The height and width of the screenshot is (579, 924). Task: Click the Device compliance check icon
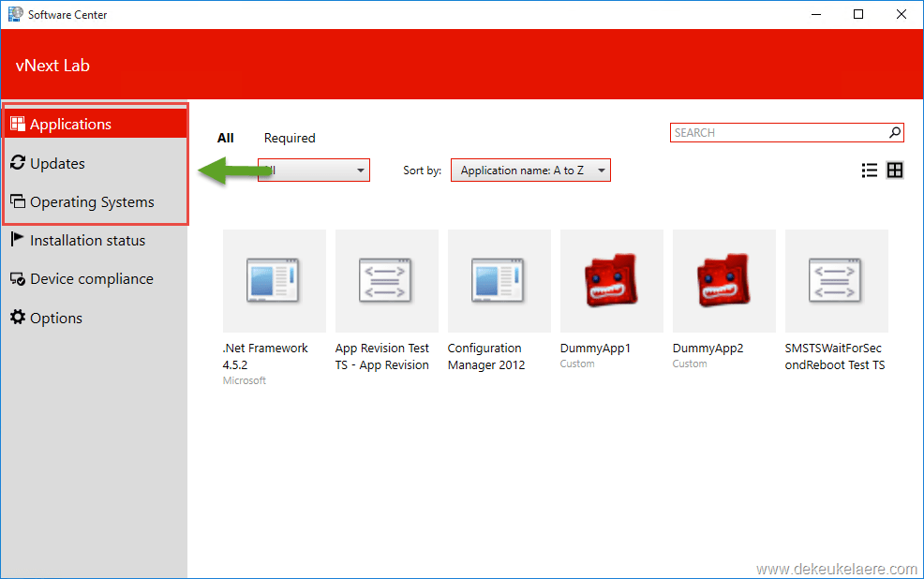18,278
